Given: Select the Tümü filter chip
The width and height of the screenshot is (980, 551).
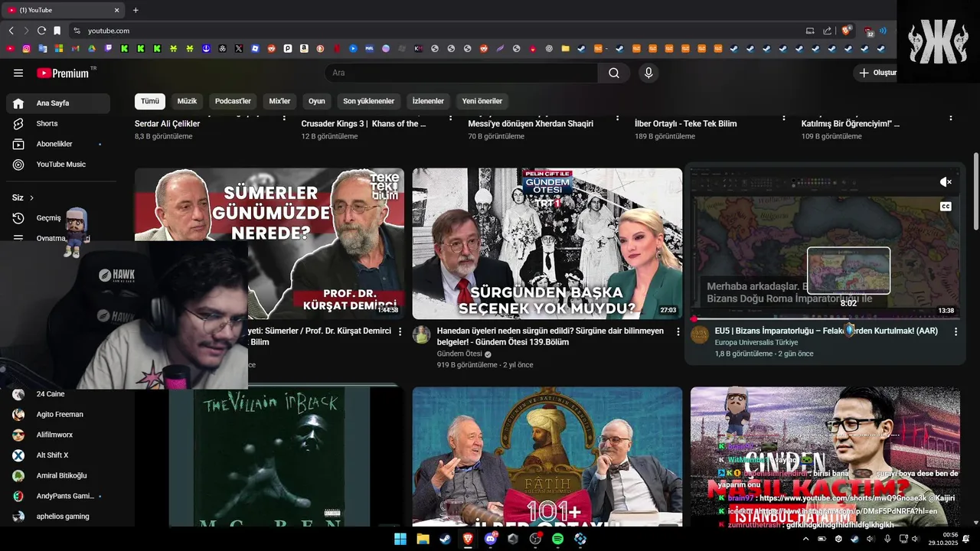Looking at the screenshot, I should click(150, 101).
